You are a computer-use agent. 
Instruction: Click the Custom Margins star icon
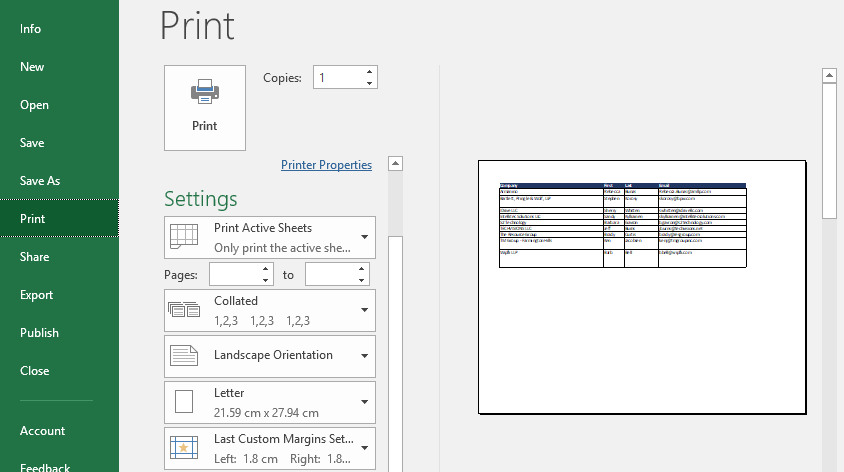(x=184, y=447)
